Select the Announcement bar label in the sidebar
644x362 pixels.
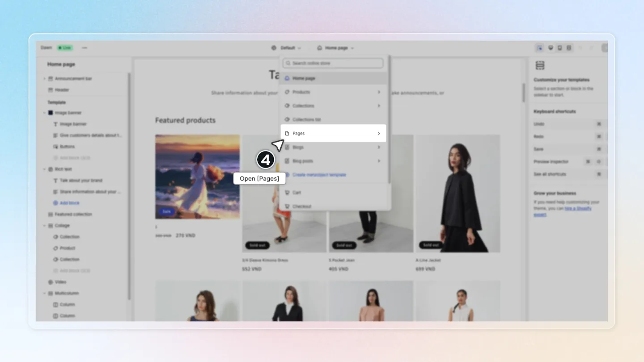coord(73,79)
